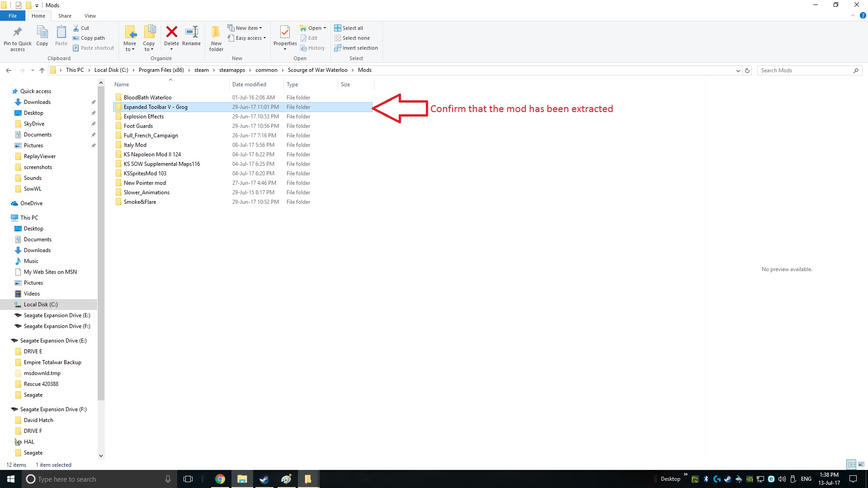Open the Share ribbon tab
868x488 pixels.
tap(65, 16)
